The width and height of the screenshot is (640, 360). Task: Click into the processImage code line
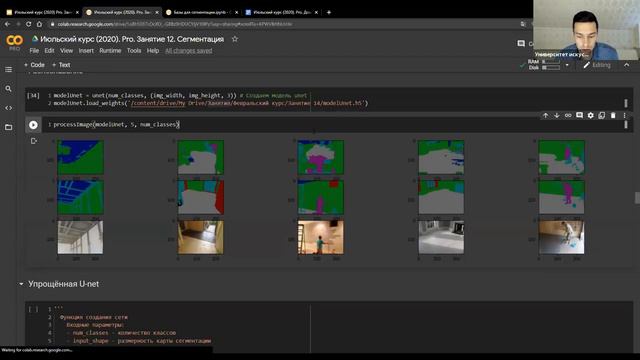(116, 124)
